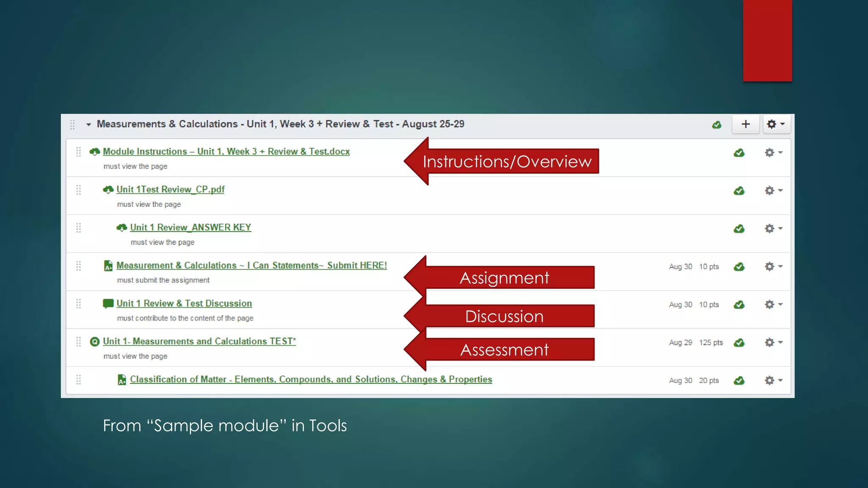The height and width of the screenshot is (488, 868).
Task: Click assignment icon beside Classification of Matter
Action: [x=122, y=380]
